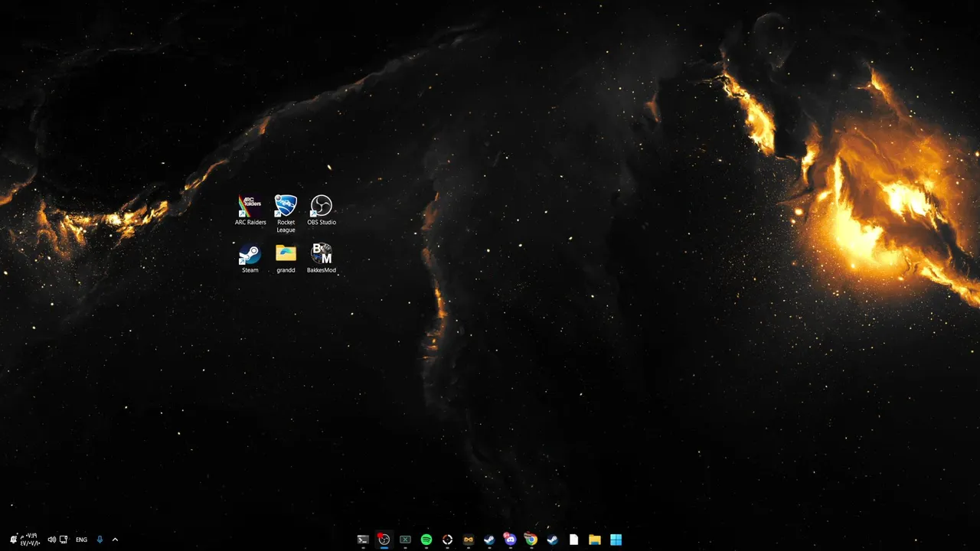Open the active OBS icon in taskbar
980x551 pixels.
tap(384, 540)
